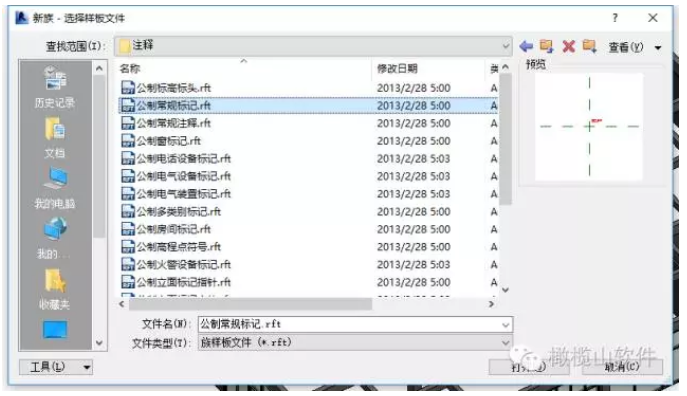The image size is (687, 396).
Task: Click the preview thumbnail image
Action: point(589,127)
